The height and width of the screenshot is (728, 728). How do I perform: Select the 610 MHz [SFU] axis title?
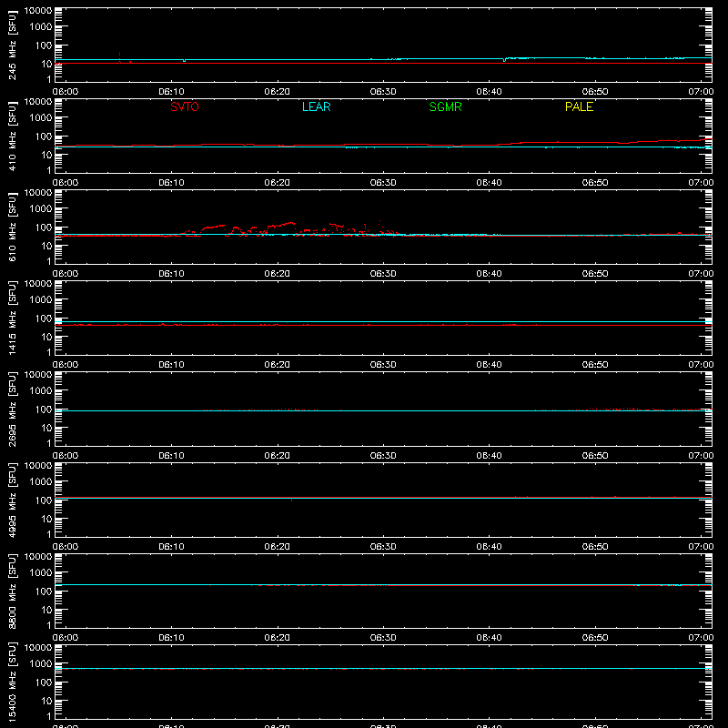click(12, 227)
